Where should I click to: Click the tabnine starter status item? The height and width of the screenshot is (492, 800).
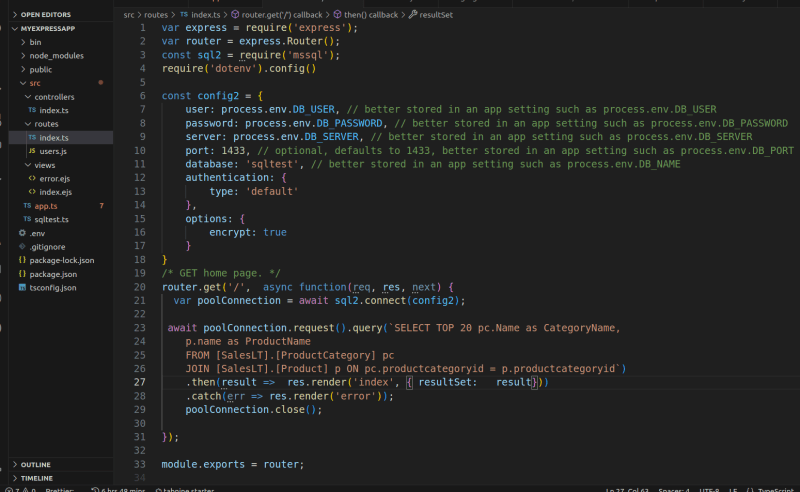pyautogui.click(x=185, y=490)
